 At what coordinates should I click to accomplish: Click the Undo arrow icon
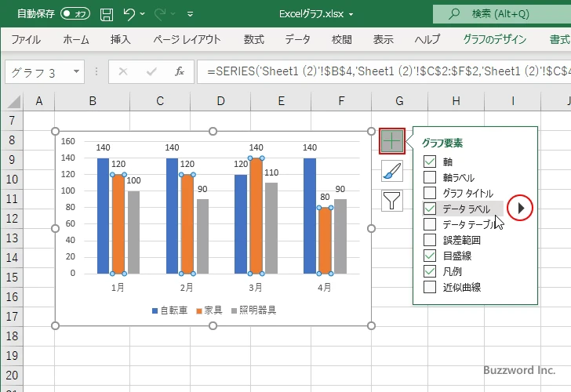click(x=129, y=14)
